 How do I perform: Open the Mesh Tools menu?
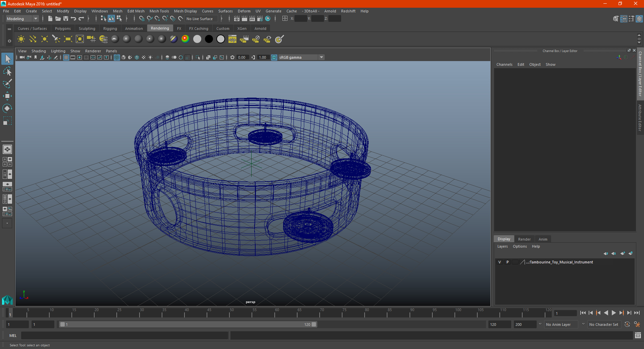(159, 11)
